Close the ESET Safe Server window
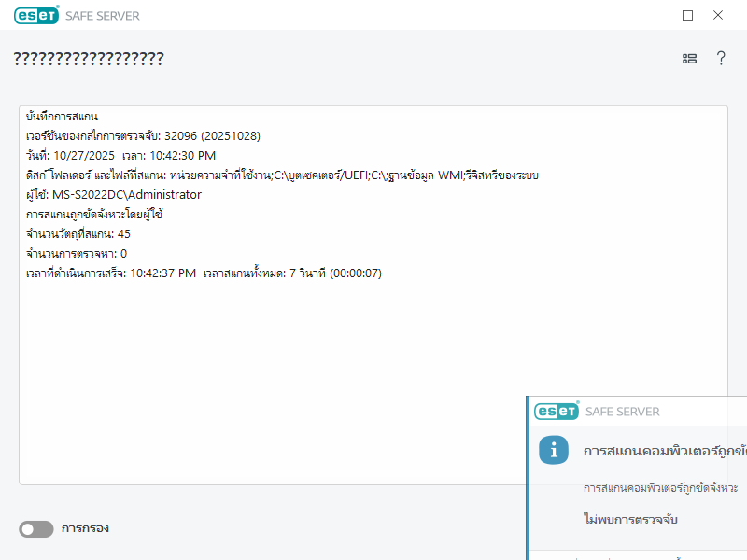747x560 pixels. click(x=718, y=15)
